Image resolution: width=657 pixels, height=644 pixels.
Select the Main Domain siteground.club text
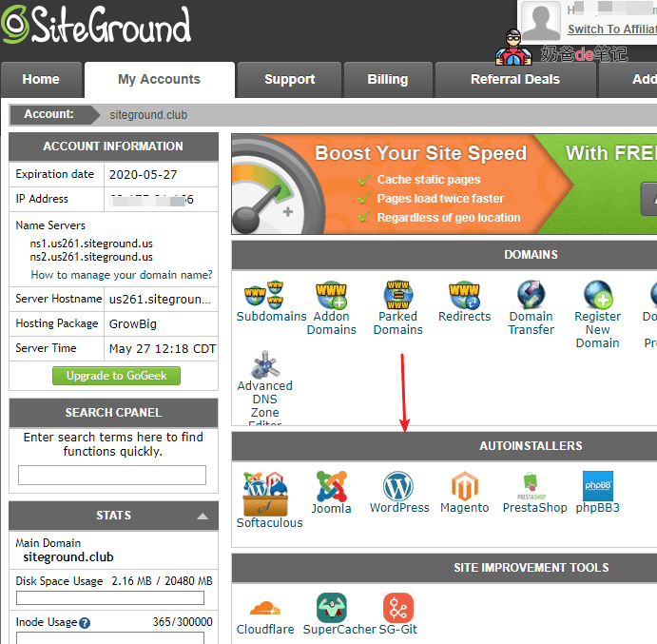point(68,557)
